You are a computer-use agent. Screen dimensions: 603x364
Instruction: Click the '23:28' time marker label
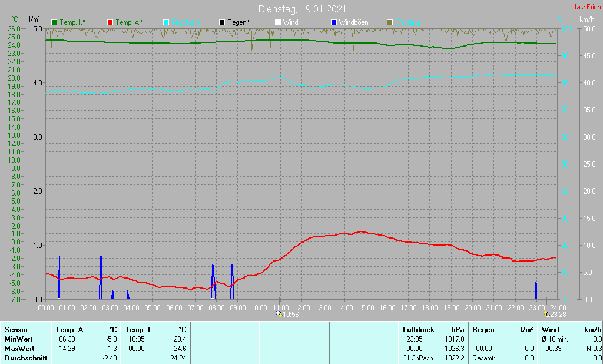pyautogui.click(x=558, y=315)
